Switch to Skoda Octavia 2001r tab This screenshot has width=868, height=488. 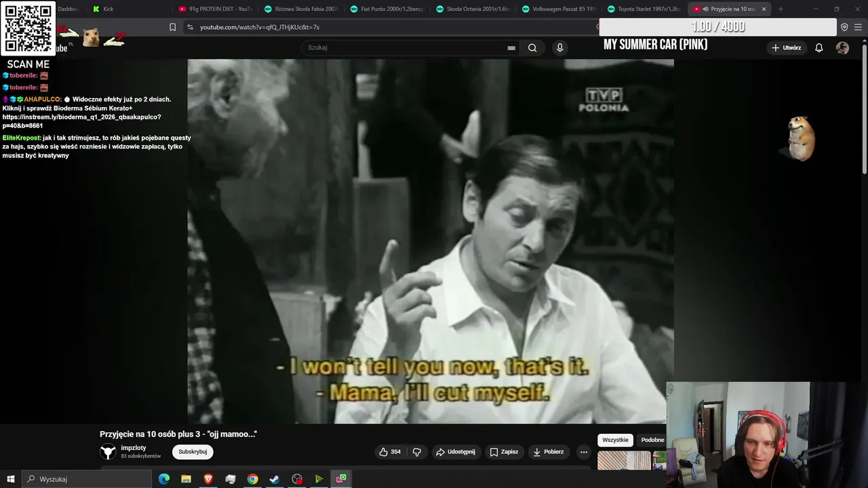[473, 9]
